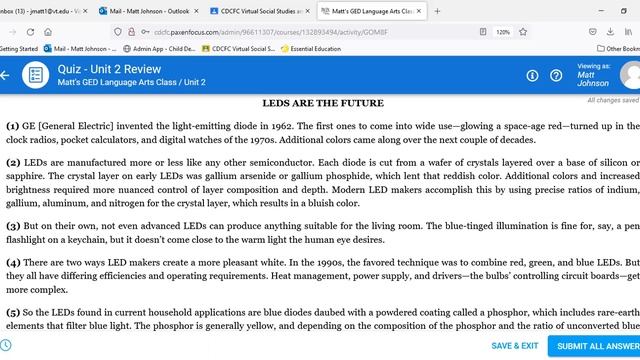This screenshot has height=360, width=640.
Task: Bookmark this page with the star icon
Action: click(x=523, y=32)
